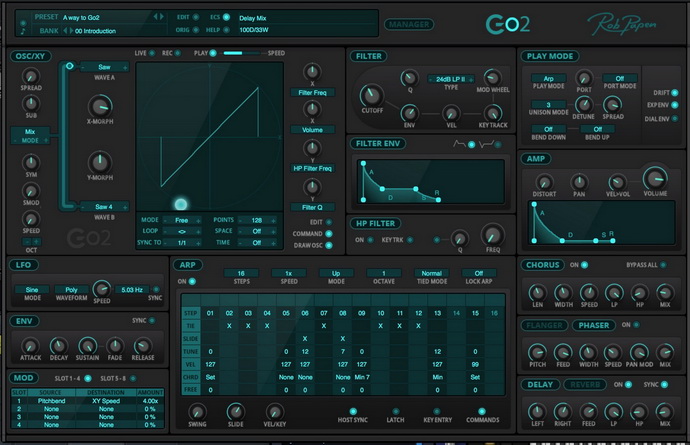Switch to the Phaser tab
The image size is (690, 445).
(x=593, y=325)
